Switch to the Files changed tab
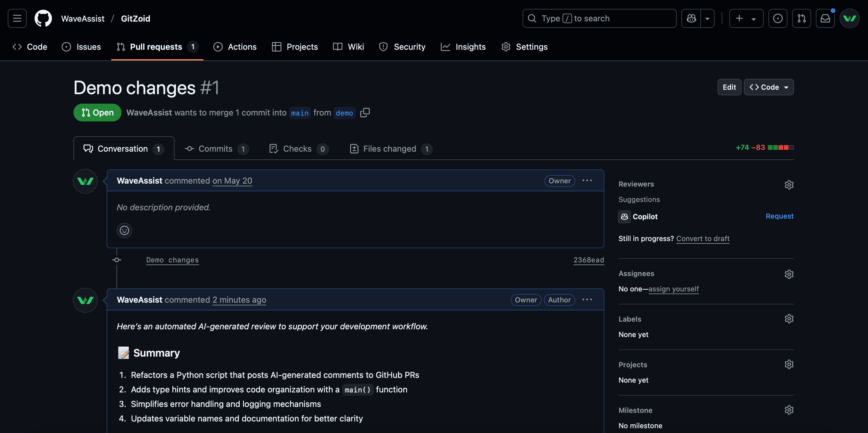This screenshot has width=868, height=433. 390,149
